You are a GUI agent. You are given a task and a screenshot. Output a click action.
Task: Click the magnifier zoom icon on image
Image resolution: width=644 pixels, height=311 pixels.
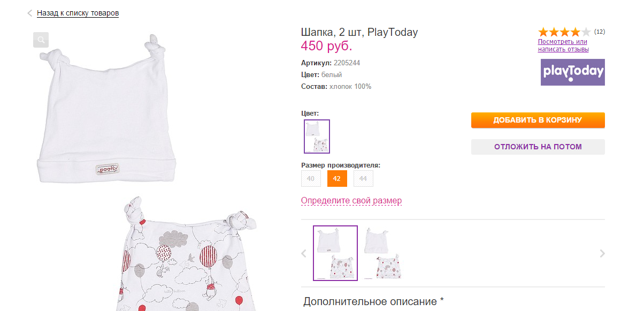point(41,39)
